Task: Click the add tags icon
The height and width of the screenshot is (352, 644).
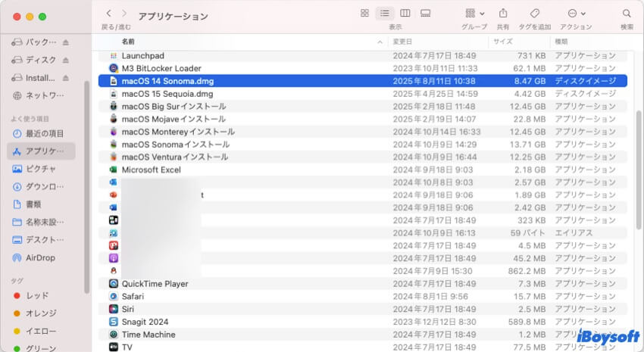Action: [534, 14]
